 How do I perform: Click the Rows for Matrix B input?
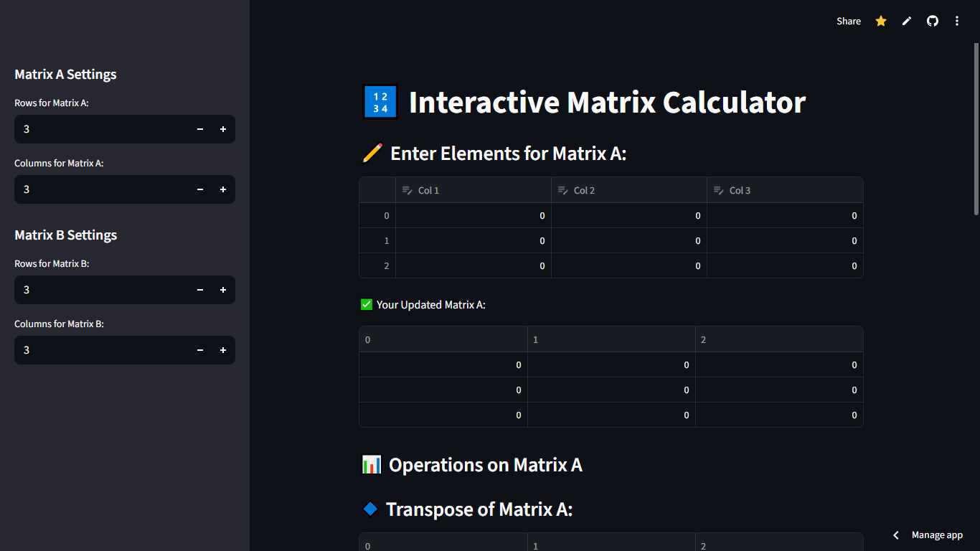tap(102, 290)
